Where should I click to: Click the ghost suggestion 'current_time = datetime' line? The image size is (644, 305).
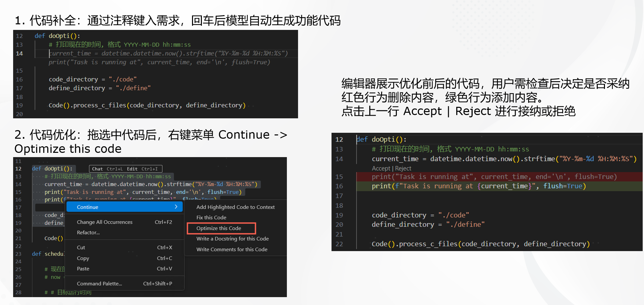(x=168, y=53)
